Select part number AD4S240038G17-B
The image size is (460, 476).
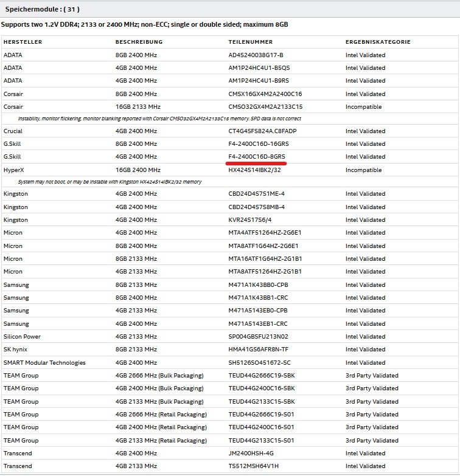click(x=256, y=55)
